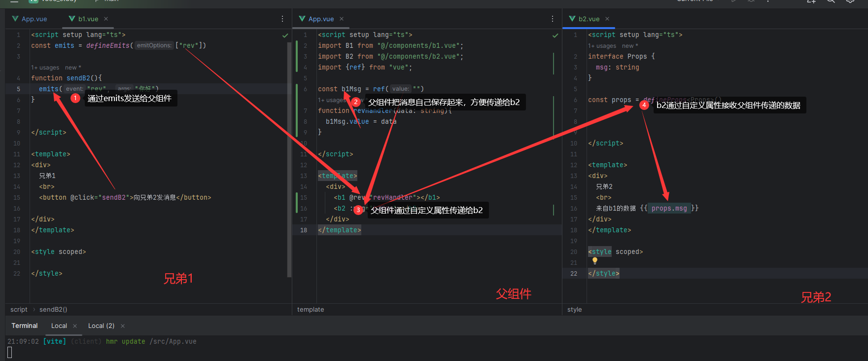Image resolution: width=868 pixels, height=361 pixels.
Task: Click the style breadcrumb under b2.vue editor
Action: tap(574, 310)
